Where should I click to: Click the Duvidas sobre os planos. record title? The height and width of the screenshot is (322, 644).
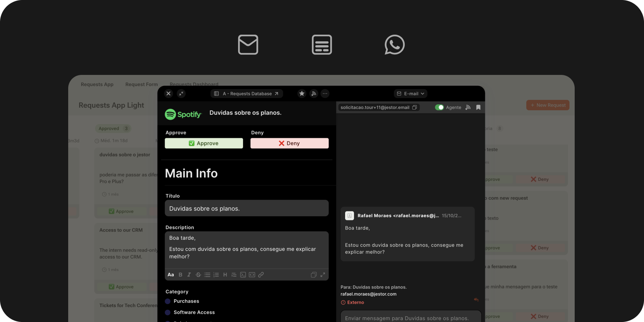point(245,113)
